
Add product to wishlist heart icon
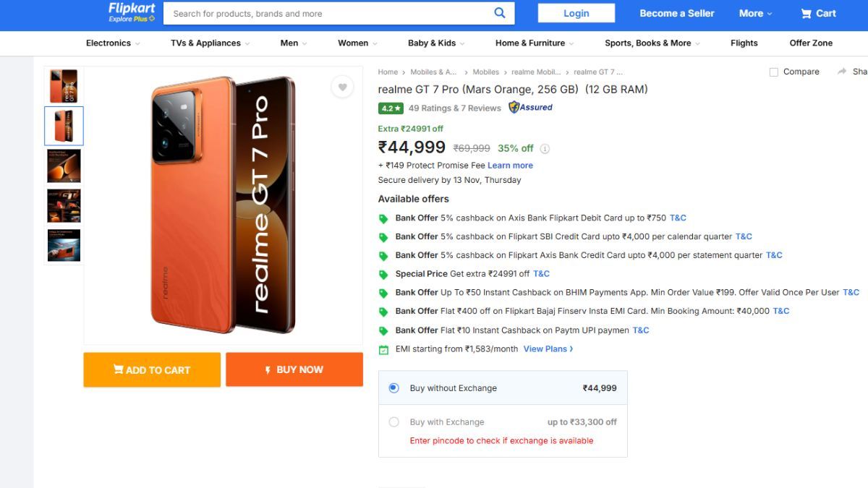tap(342, 87)
